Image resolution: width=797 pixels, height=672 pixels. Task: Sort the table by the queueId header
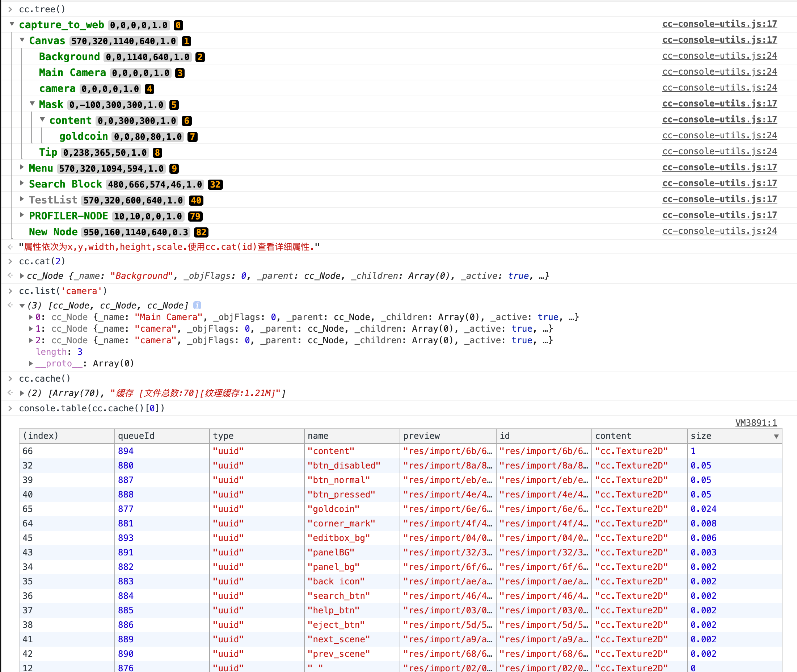[136, 436]
